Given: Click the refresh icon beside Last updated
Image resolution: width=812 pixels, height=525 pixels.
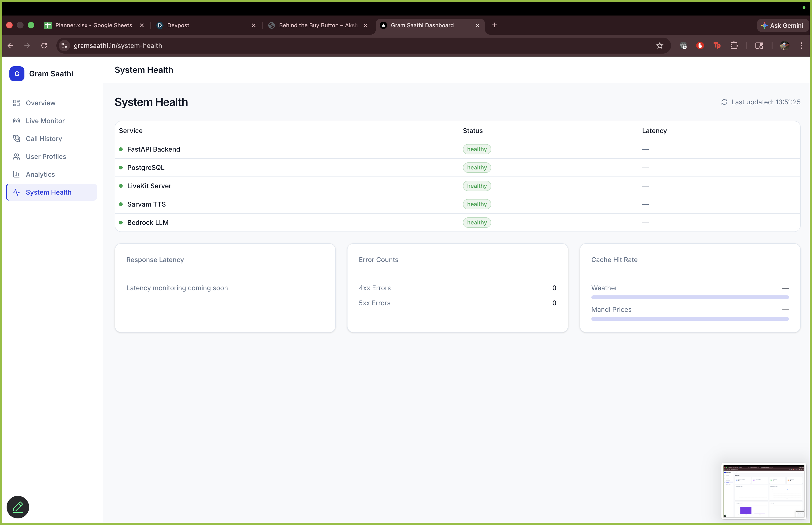Looking at the screenshot, I should [724, 102].
